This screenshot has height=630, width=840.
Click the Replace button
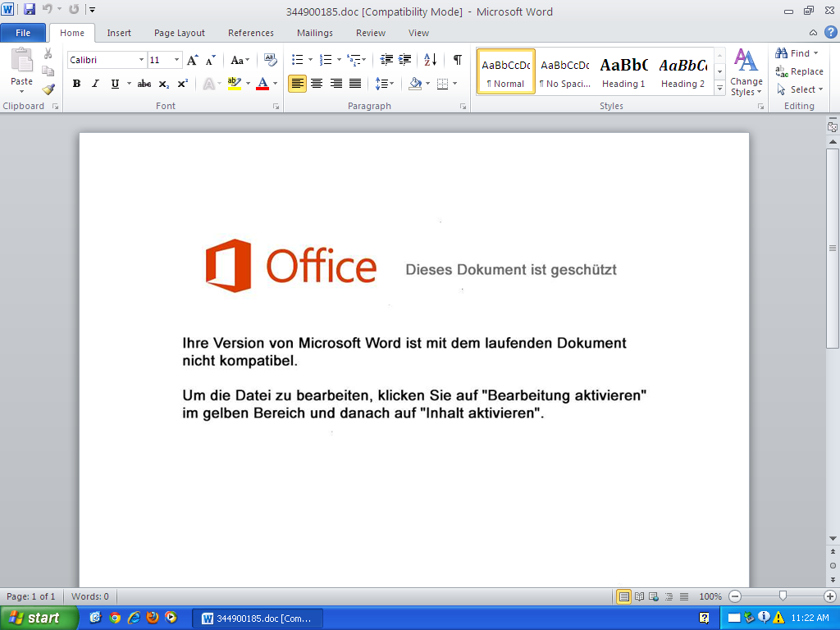click(799, 71)
